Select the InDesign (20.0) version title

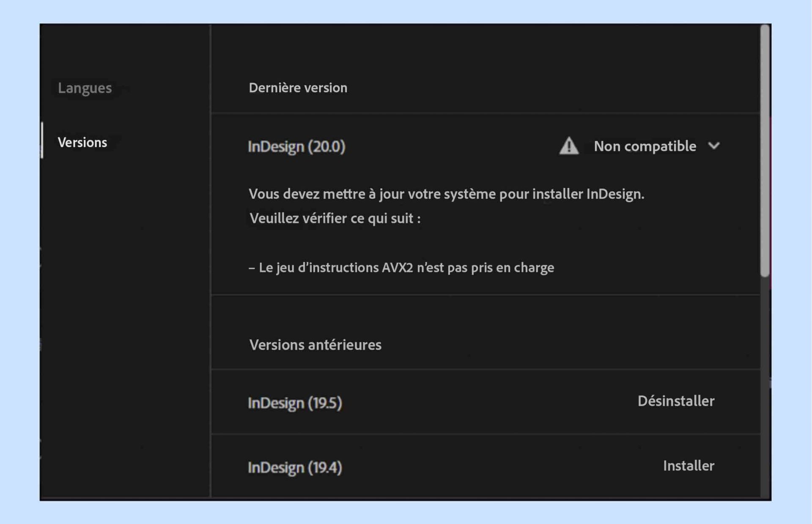coord(296,147)
